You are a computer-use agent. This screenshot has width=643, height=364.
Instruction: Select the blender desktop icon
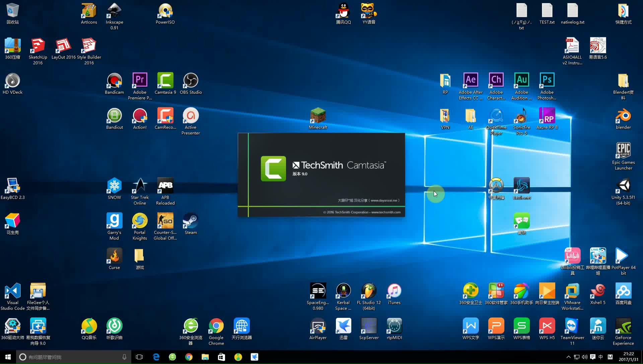pos(623,119)
